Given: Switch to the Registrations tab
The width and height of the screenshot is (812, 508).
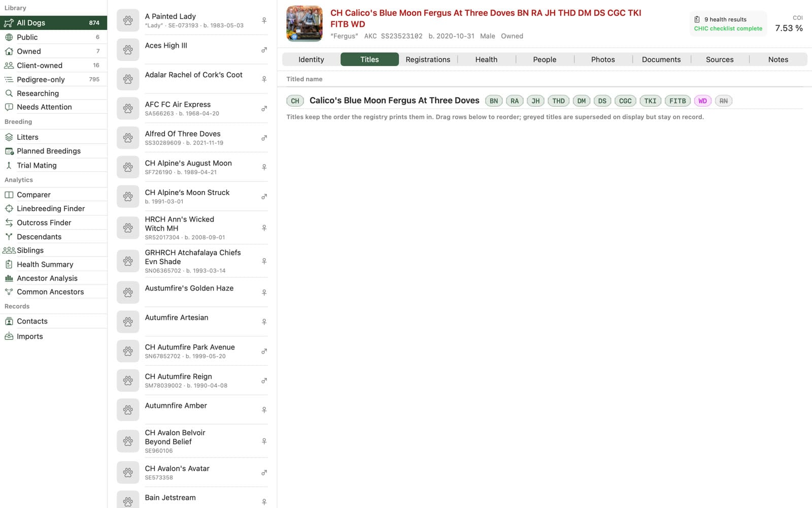Looking at the screenshot, I should (428, 59).
